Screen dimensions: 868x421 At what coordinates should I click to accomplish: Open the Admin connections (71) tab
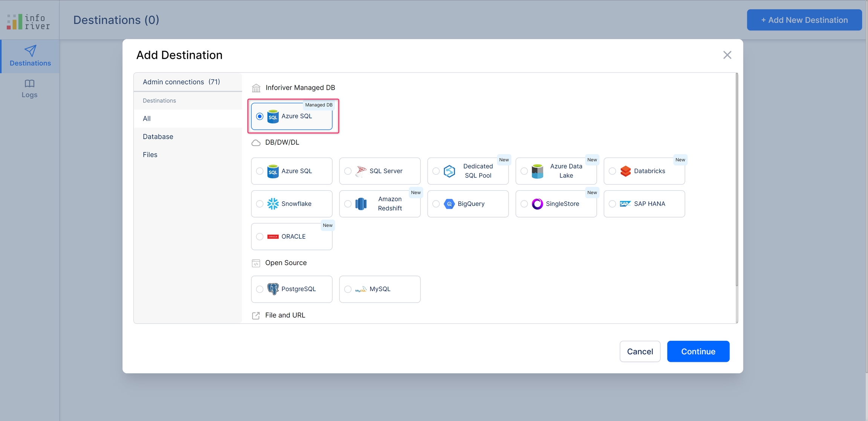(x=181, y=82)
